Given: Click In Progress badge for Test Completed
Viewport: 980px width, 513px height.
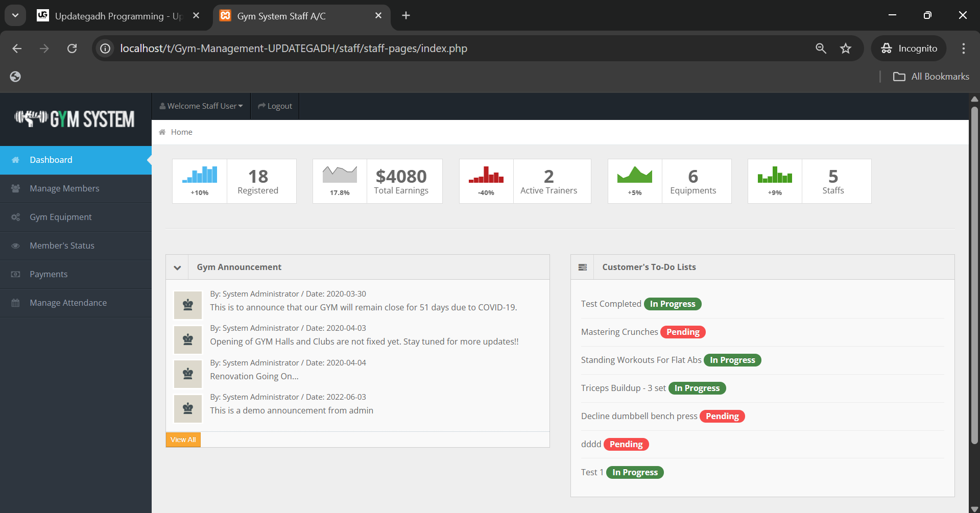Looking at the screenshot, I should coord(673,304).
